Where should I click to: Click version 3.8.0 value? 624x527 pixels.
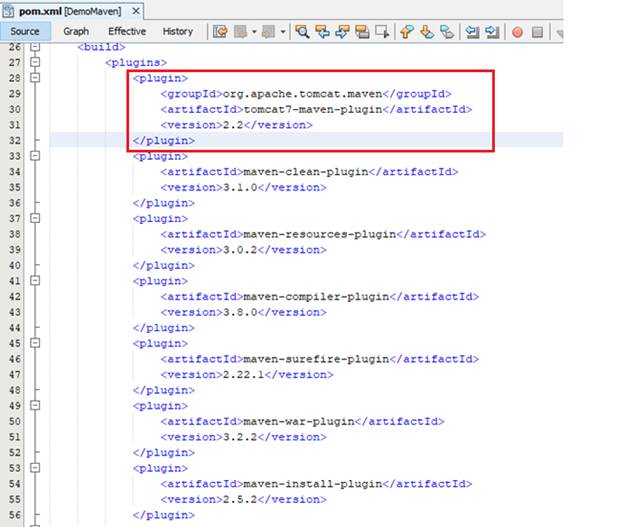[240, 312]
